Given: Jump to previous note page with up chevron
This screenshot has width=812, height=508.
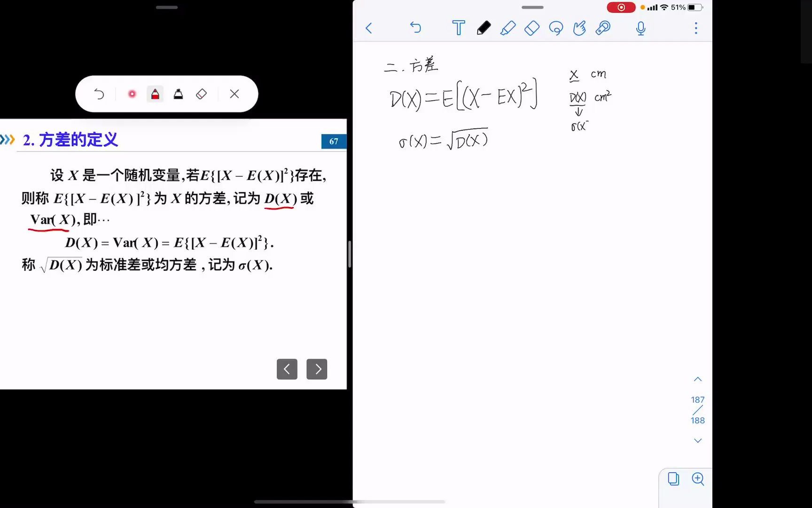Looking at the screenshot, I should 698,379.
